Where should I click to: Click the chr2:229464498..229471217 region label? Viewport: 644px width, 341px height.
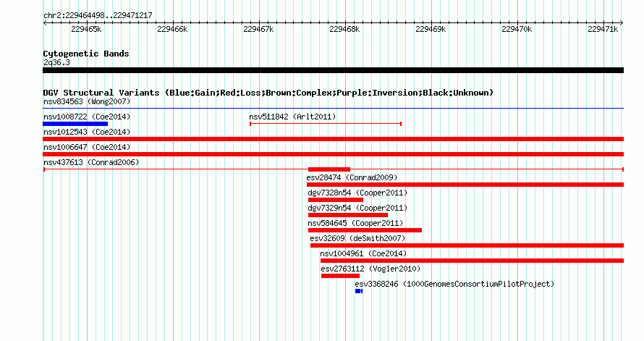[x=98, y=15]
